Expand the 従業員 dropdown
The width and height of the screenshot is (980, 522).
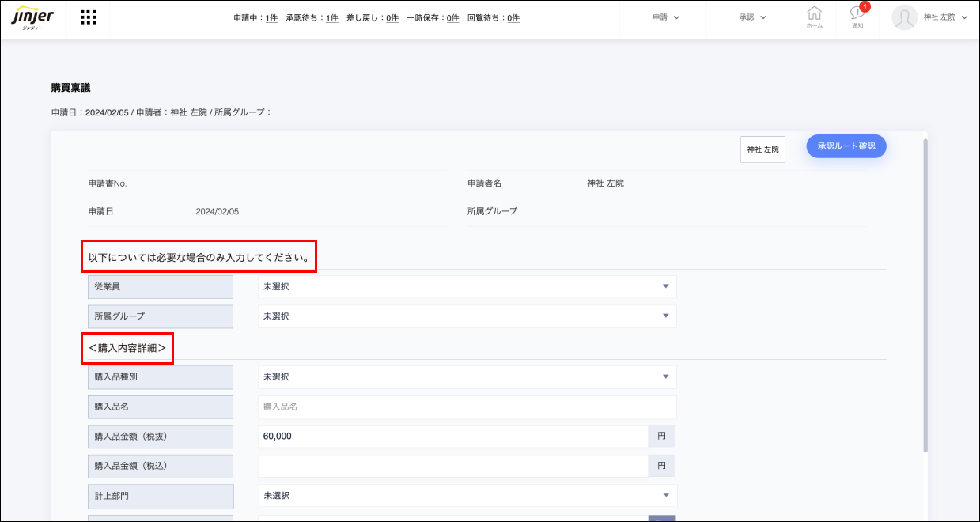tap(467, 286)
